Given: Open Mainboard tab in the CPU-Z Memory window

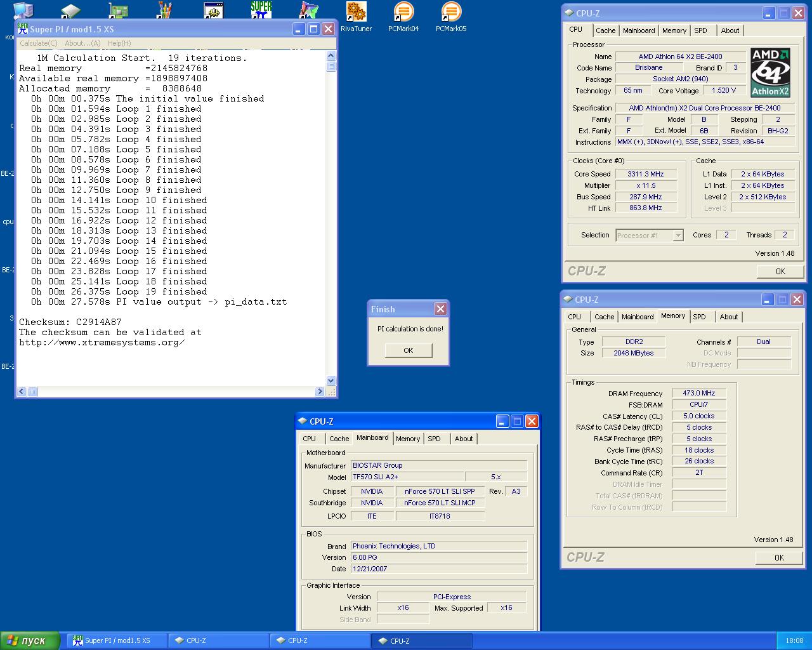Looking at the screenshot, I should 638,317.
